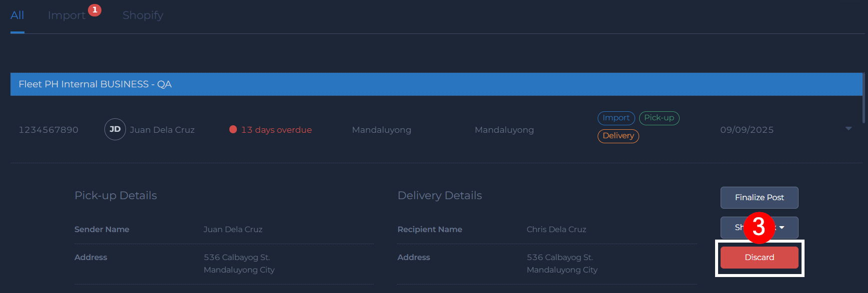Click the JD avatar circle
868x293 pixels.
115,129
